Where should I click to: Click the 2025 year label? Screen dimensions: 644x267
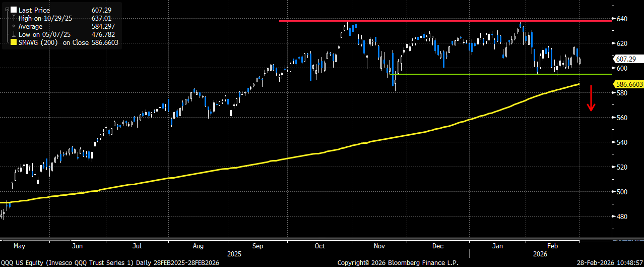click(x=234, y=254)
